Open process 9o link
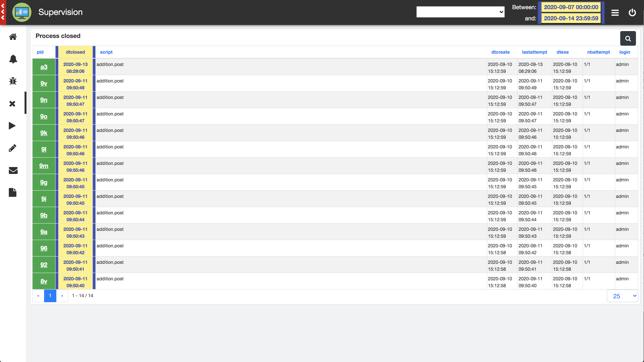The width and height of the screenshot is (644, 362). [x=44, y=116]
